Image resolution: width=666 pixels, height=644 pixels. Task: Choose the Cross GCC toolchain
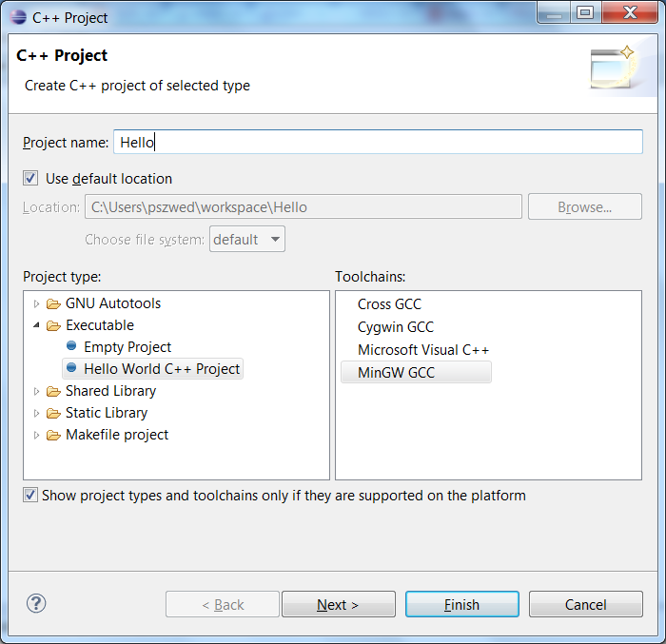tap(389, 304)
